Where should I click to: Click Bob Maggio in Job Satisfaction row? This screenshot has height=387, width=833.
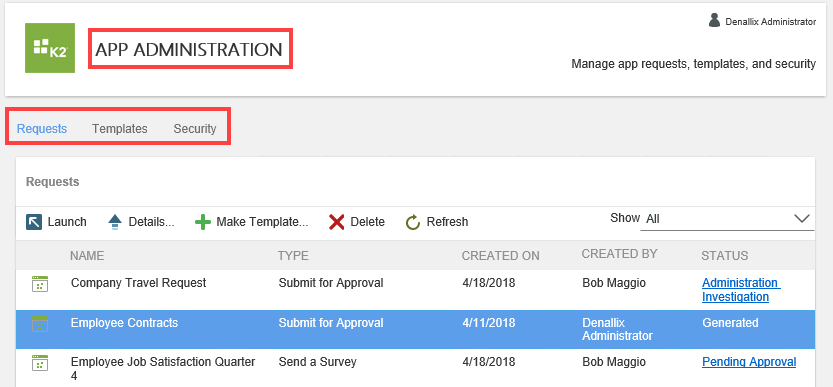pos(614,362)
